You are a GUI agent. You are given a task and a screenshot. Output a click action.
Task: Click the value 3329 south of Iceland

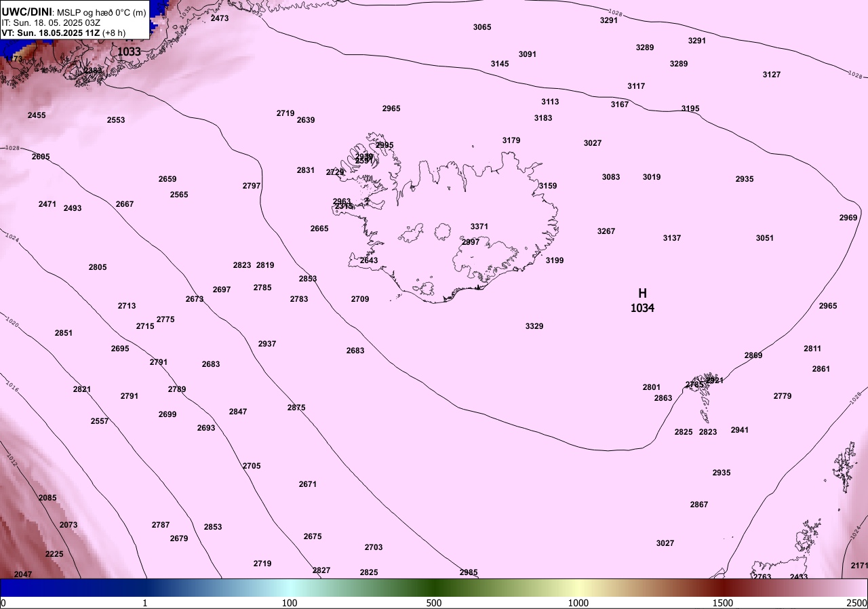(534, 326)
